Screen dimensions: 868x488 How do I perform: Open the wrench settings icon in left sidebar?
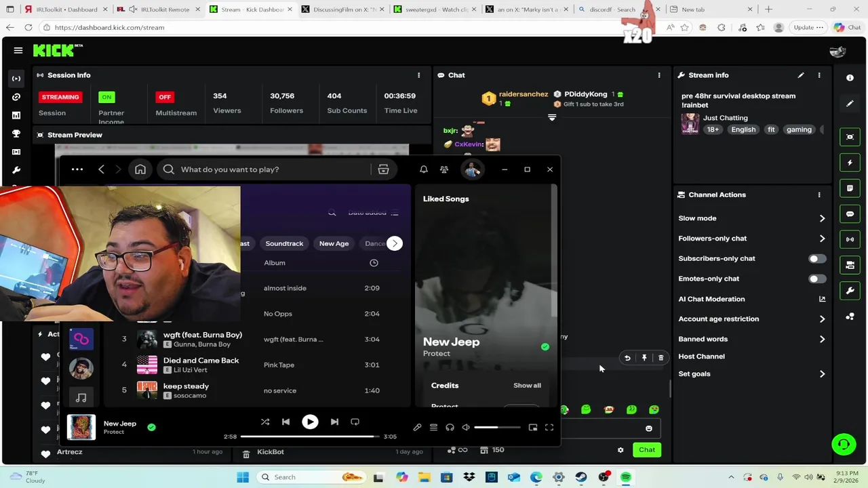pos(16,170)
